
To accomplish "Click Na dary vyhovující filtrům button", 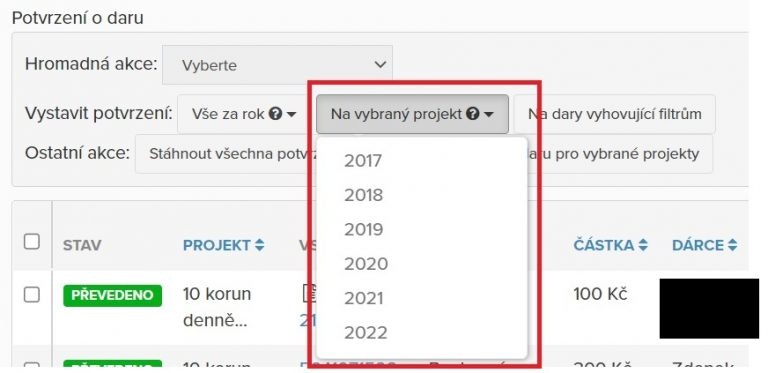I will click(x=615, y=115).
